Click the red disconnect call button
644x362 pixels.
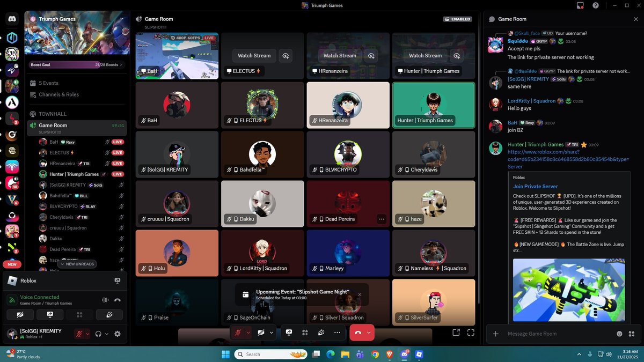click(x=358, y=333)
